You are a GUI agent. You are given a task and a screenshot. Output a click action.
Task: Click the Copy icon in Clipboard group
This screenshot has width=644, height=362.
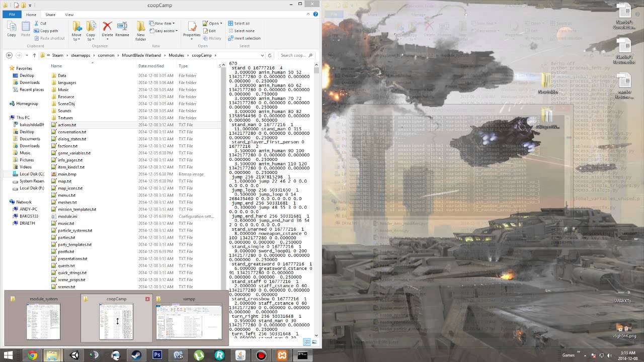click(11, 29)
